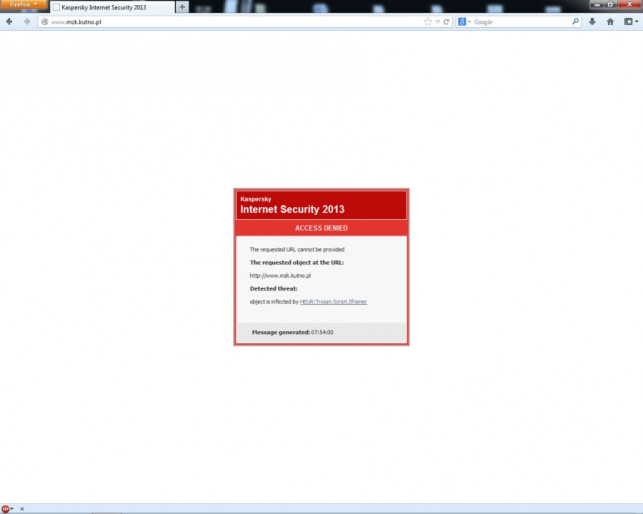Open the Downloads arrow button

click(592, 22)
